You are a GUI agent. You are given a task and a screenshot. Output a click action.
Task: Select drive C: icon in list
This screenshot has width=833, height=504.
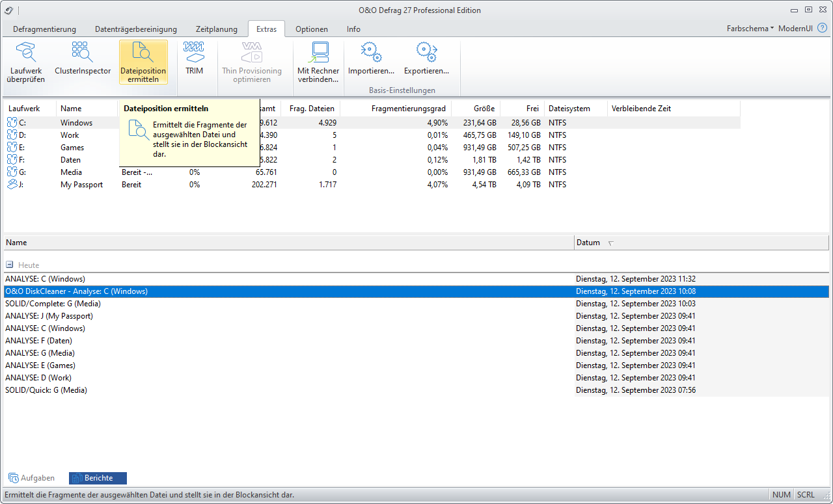coord(12,122)
